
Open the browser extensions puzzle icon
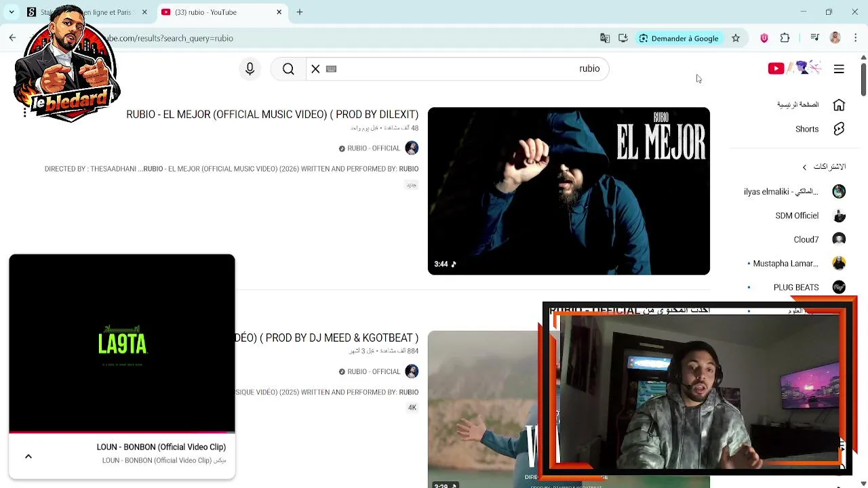[785, 39]
